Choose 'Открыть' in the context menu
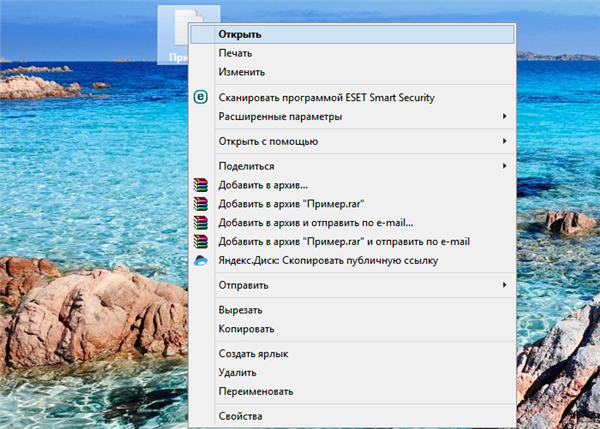Image resolution: width=600 pixels, height=429 pixels. coord(352,34)
